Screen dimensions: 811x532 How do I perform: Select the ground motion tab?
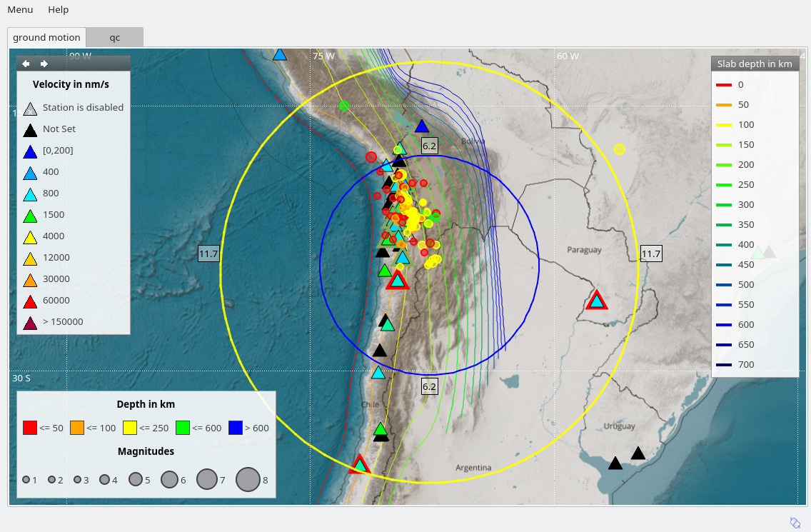47,37
